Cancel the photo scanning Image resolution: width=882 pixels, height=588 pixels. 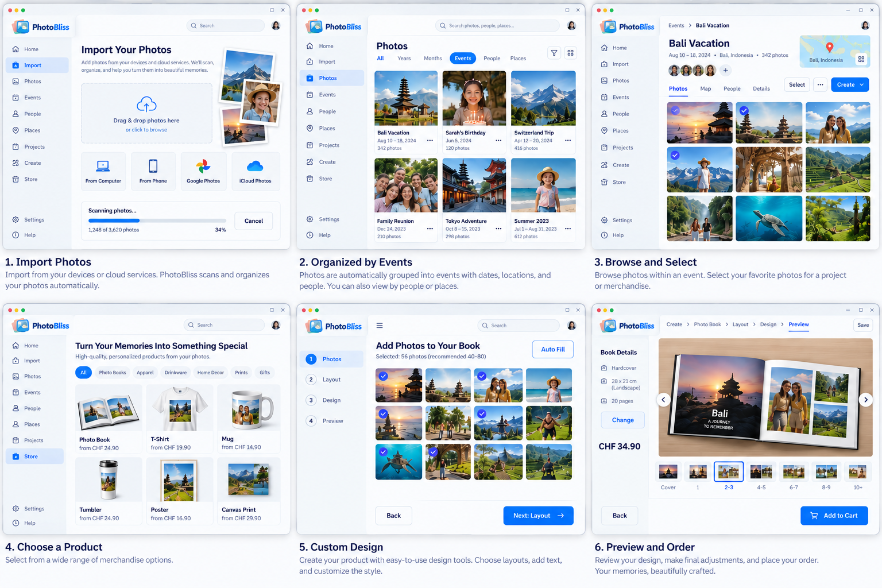pyautogui.click(x=254, y=221)
